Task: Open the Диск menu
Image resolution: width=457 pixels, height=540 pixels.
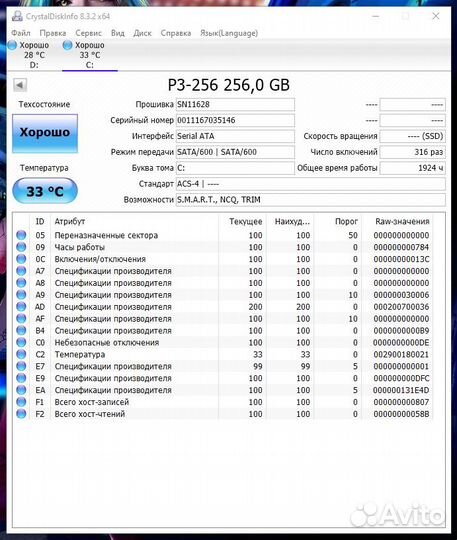Action: [x=142, y=33]
